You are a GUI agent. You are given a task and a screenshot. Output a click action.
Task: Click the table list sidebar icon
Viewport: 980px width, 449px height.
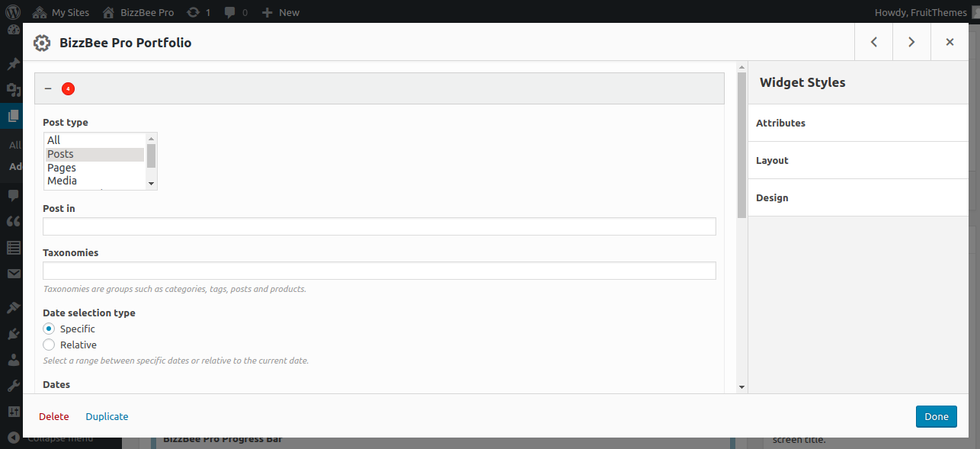tap(13, 247)
